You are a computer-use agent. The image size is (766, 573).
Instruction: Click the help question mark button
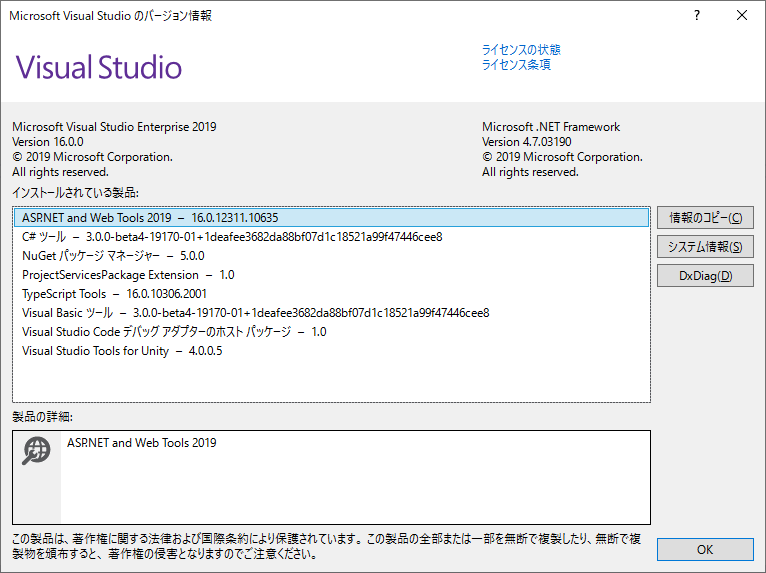tap(697, 16)
